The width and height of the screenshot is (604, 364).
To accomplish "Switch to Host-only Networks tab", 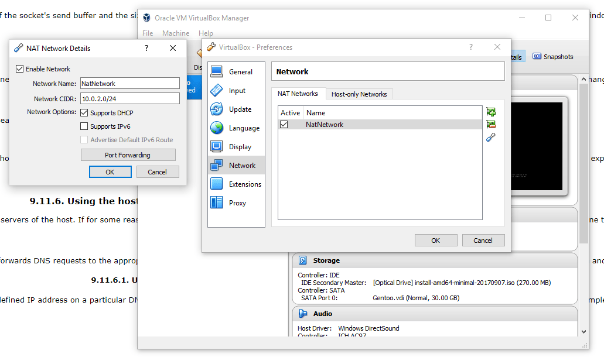I will 359,94.
